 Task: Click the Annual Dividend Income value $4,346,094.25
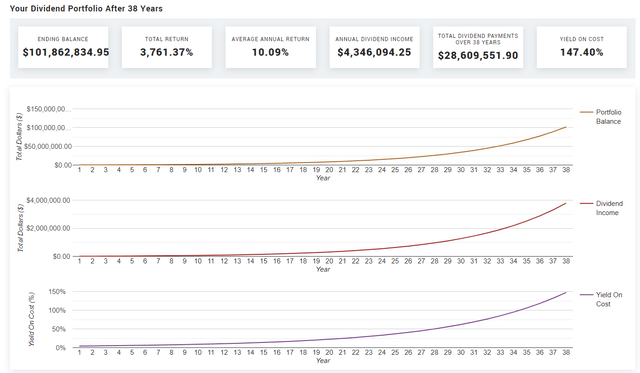pos(374,52)
